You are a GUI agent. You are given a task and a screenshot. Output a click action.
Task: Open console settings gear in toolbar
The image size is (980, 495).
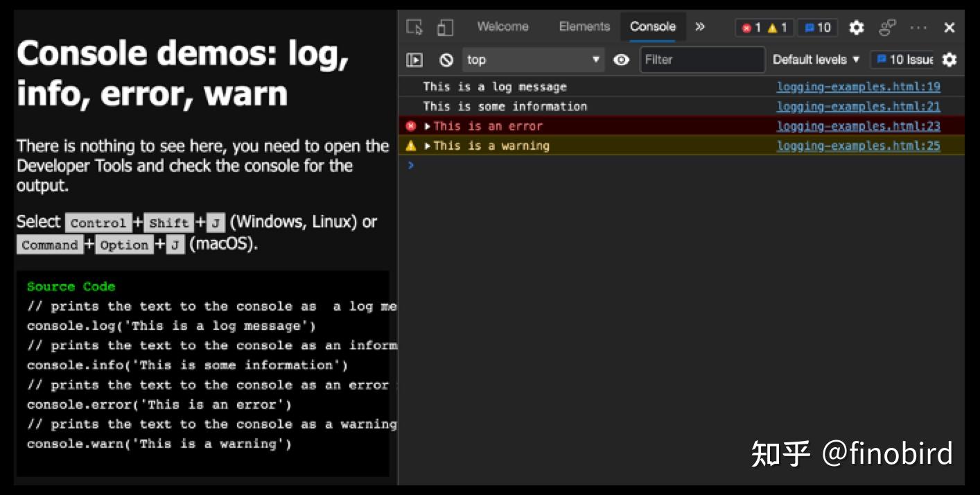pyautogui.click(x=950, y=60)
